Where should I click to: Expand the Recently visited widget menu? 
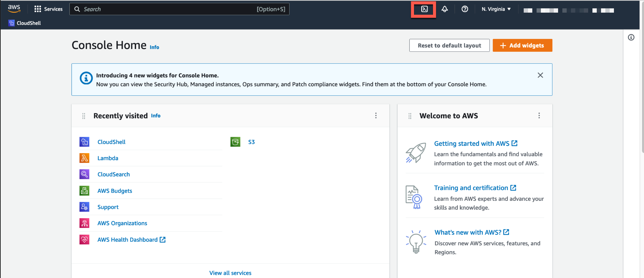[x=376, y=116]
